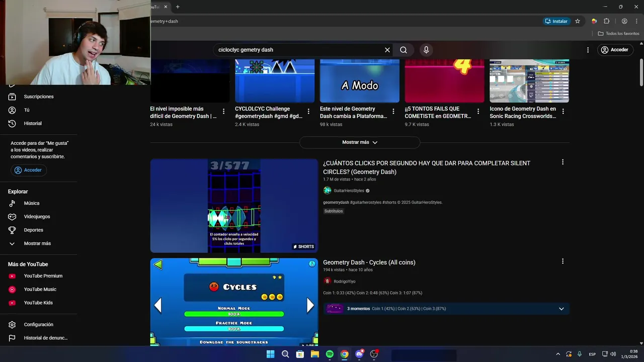644x362 pixels.
Task: Click the Acceder button in top bar
Action: [614, 50]
